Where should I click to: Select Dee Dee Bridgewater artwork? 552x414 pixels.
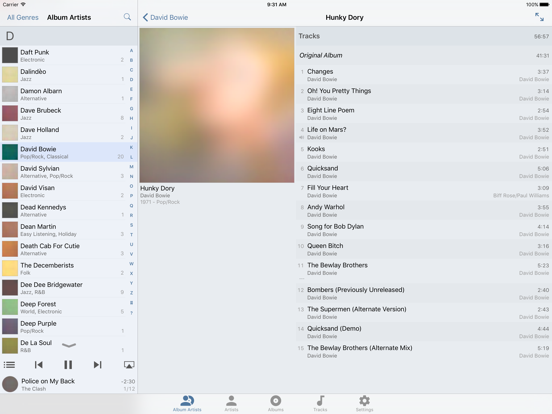point(10,288)
